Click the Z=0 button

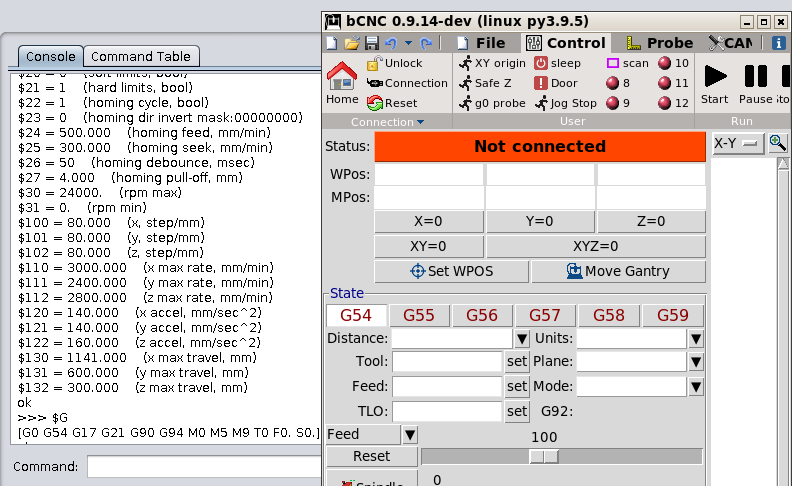(651, 221)
